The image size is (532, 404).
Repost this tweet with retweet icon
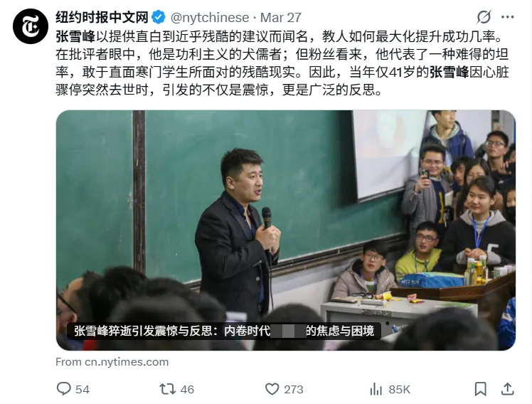click(x=167, y=389)
